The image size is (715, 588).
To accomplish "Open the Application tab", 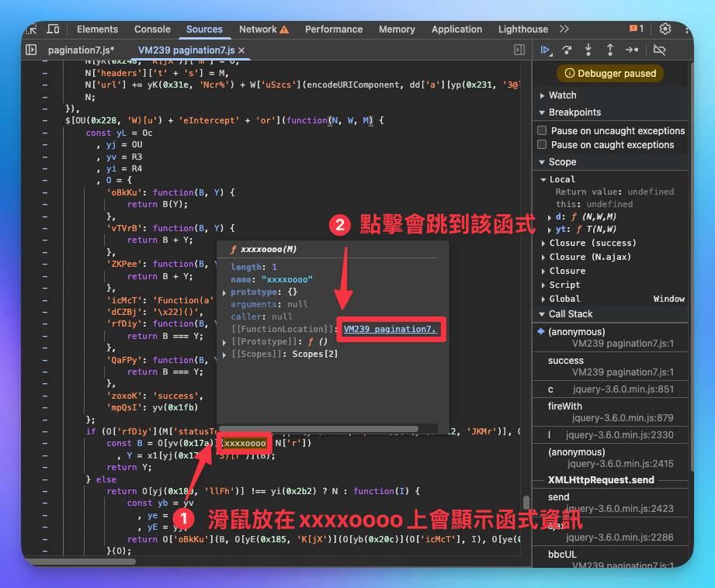I will 456,29.
